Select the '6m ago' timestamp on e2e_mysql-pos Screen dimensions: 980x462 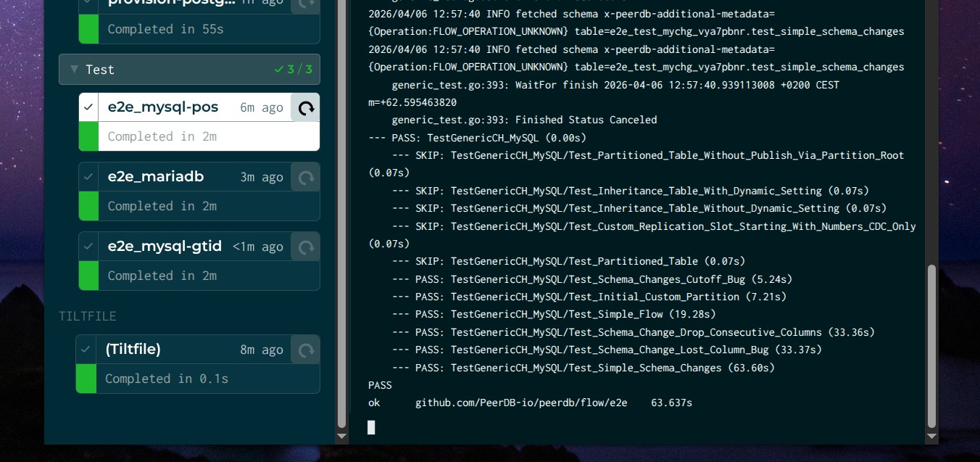click(x=262, y=107)
